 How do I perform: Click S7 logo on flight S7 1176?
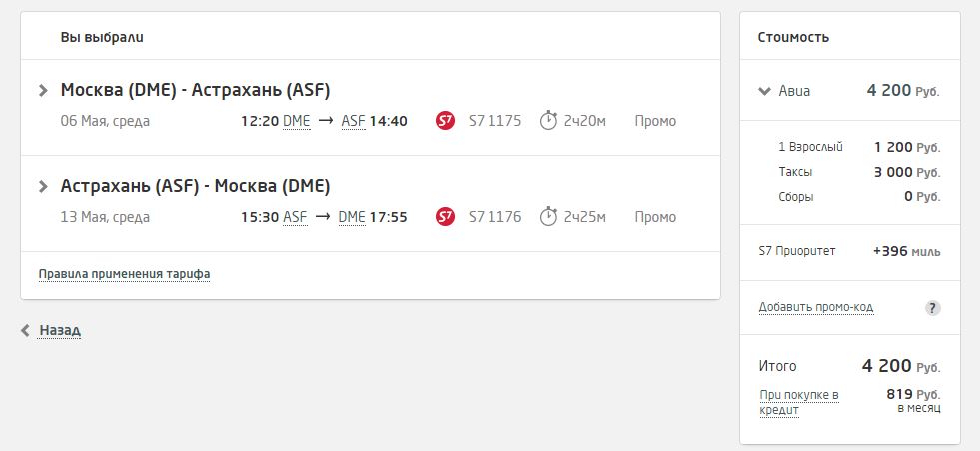click(445, 217)
